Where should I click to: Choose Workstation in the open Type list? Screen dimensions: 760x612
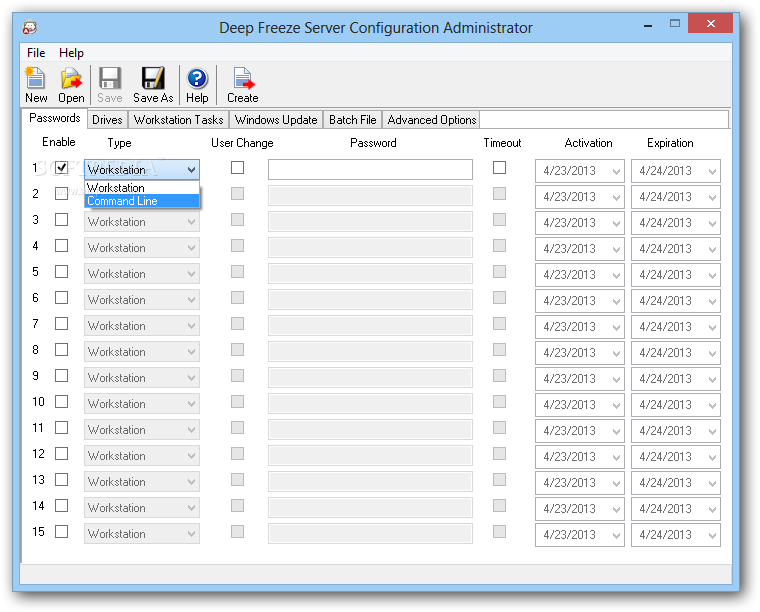click(142, 188)
